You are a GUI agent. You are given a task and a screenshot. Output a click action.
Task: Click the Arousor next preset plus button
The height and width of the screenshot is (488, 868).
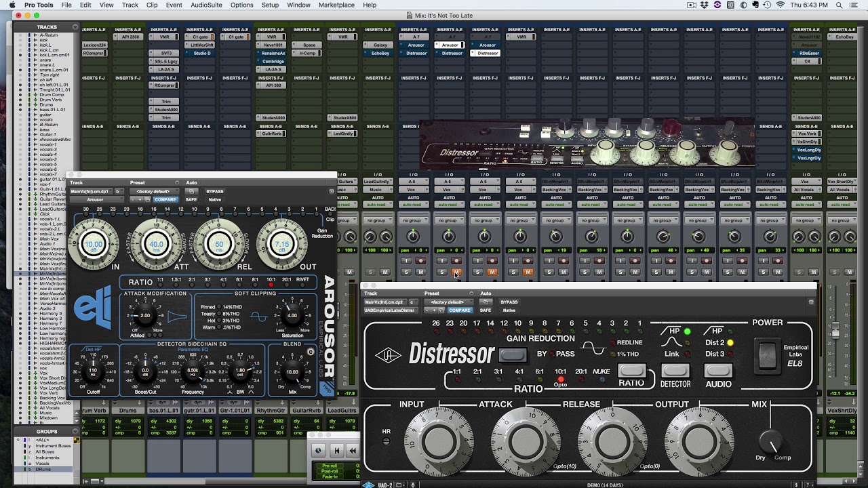click(140, 199)
